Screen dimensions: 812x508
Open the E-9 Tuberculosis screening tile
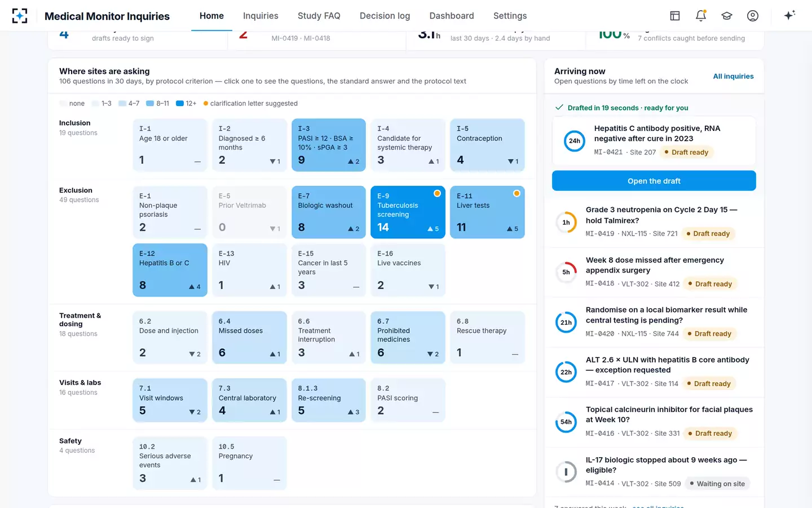[x=408, y=212]
